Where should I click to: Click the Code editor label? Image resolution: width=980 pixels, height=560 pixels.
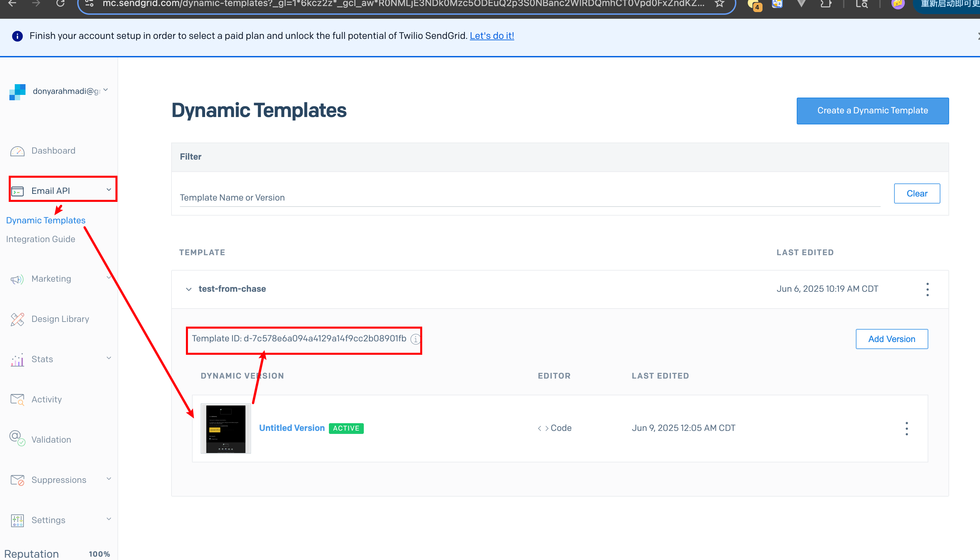pos(561,429)
